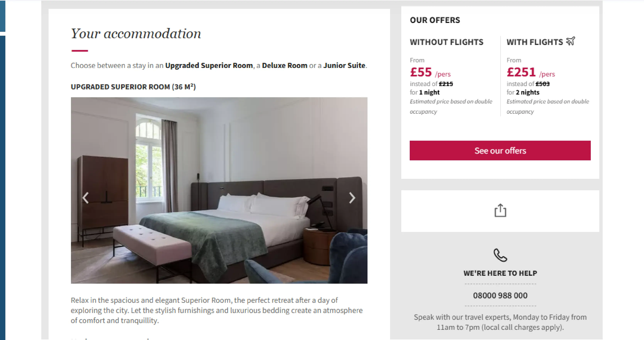Image resolution: width=644 pixels, height=340 pixels.
Task: Advance to the next room photo
Action: click(x=352, y=198)
